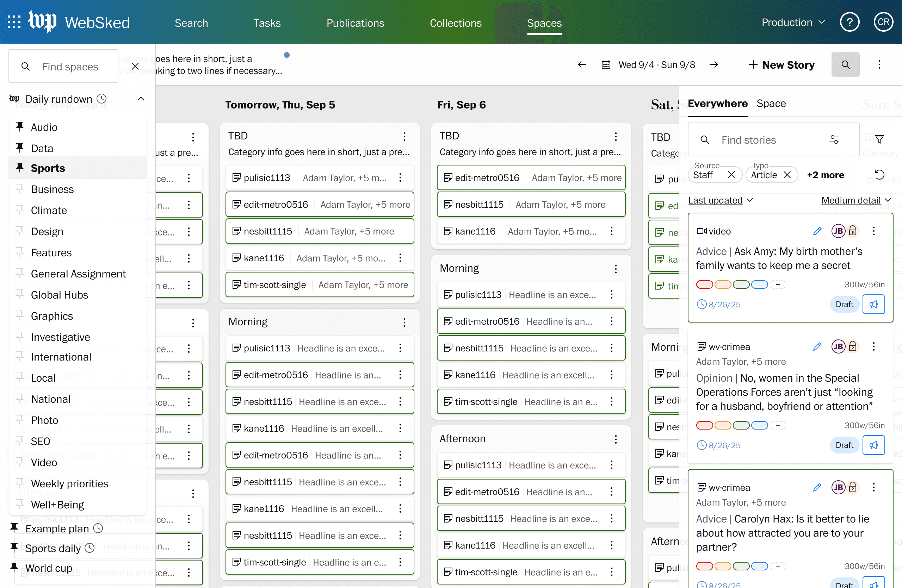Focus the Find stories search field

(773, 140)
